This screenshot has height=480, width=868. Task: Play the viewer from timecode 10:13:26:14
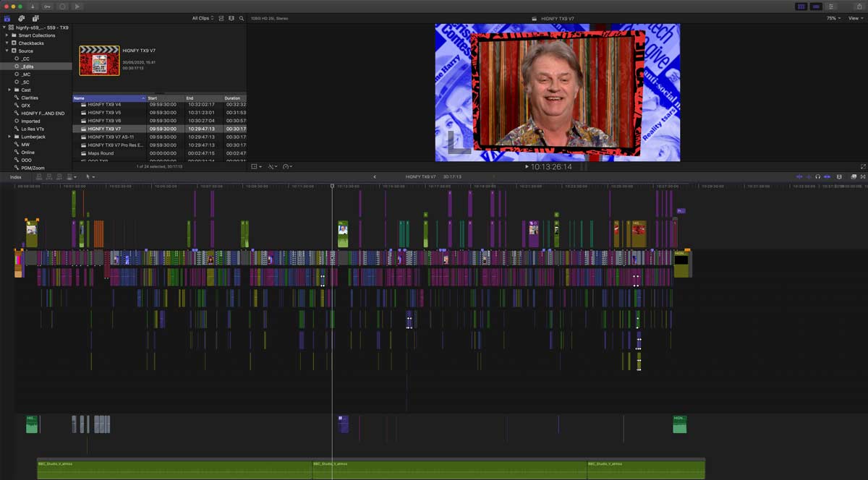coord(527,167)
